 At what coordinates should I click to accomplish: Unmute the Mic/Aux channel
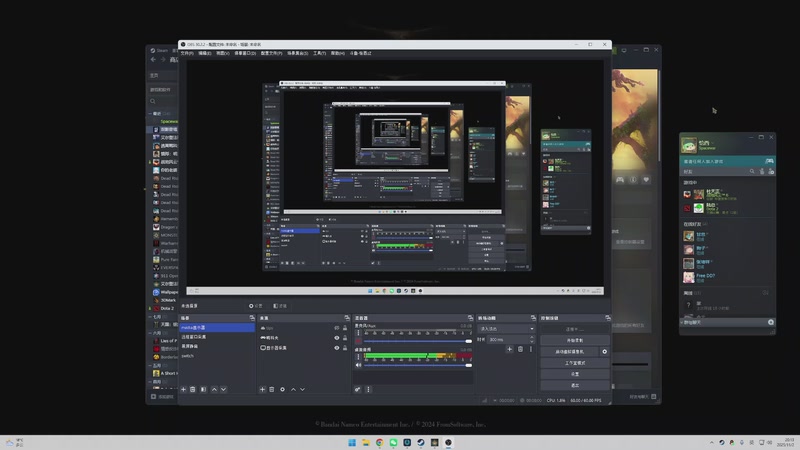pyautogui.click(x=358, y=341)
